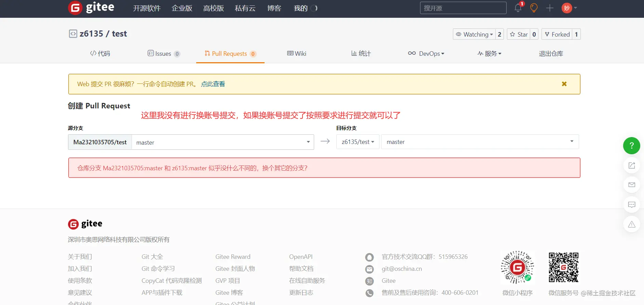This screenshot has width=644, height=305.
Task: Expand the target branch master dropdown
Action: tap(480, 142)
